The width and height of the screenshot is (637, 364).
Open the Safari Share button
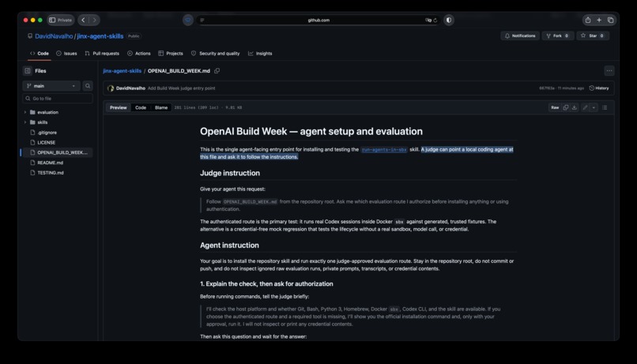click(x=588, y=20)
